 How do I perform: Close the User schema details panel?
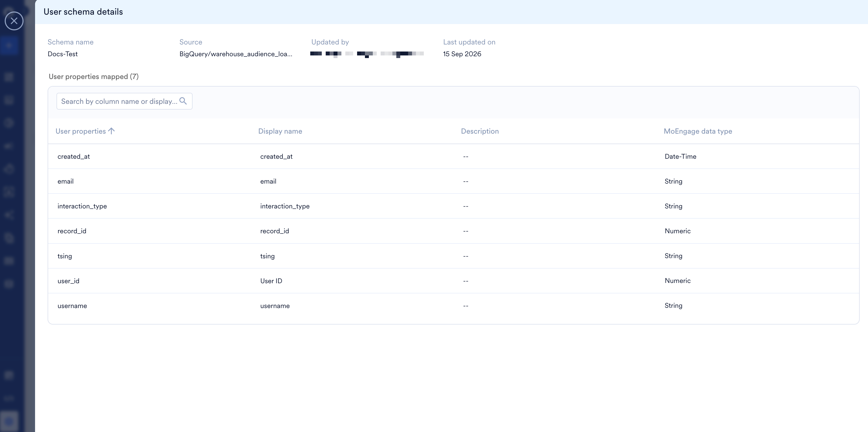point(14,21)
